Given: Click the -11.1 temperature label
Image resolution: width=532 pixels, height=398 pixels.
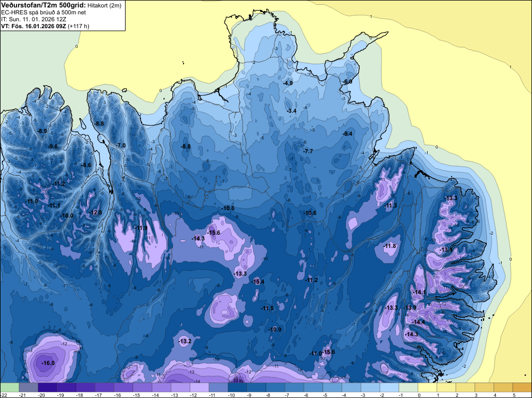Looking at the screenshot, I should [x=54, y=205].
